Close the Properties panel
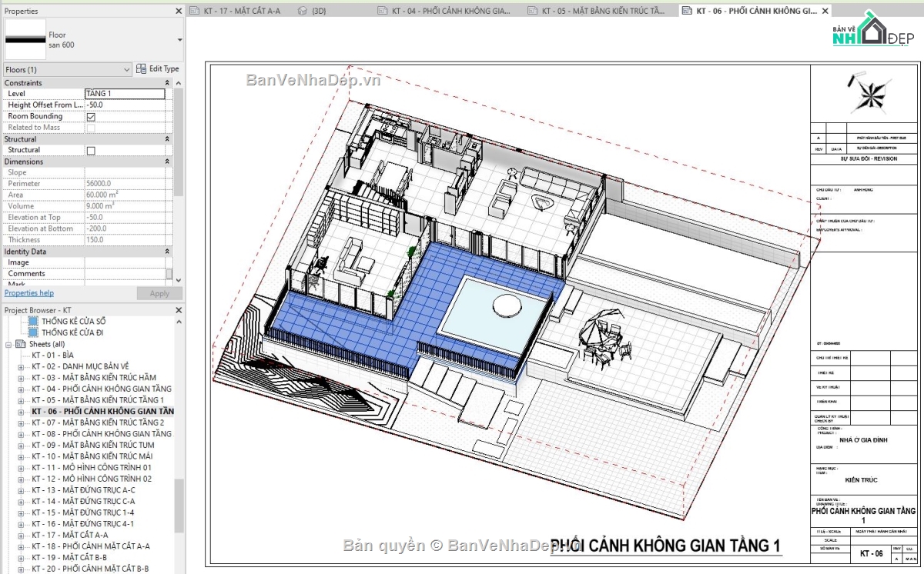 [x=179, y=11]
